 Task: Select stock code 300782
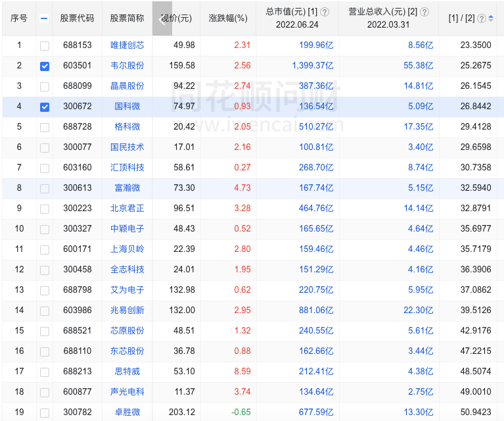tap(78, 412)
